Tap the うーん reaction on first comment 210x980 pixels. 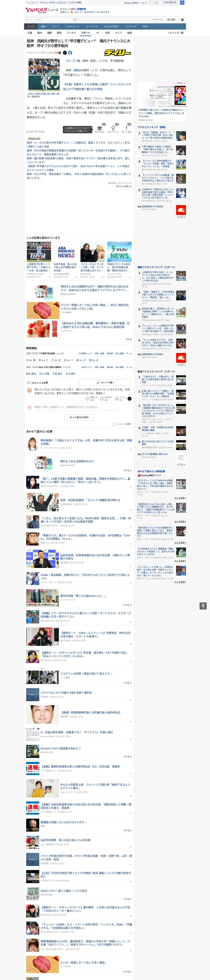tap(120, 398)
